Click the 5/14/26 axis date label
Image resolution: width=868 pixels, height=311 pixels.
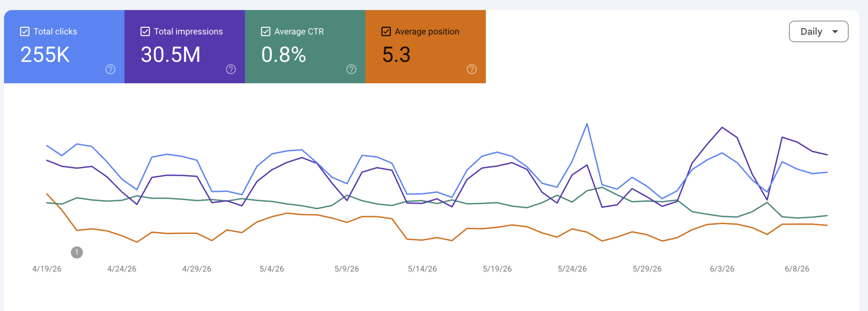click(x=422, y=269)
